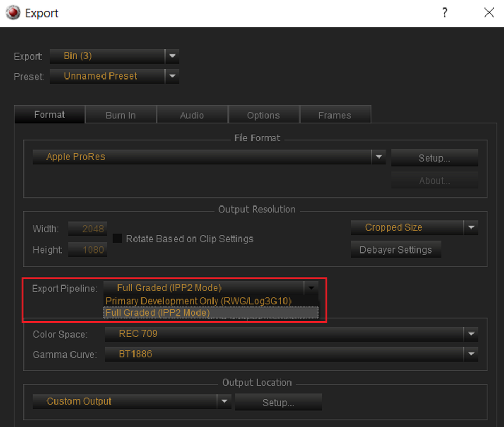Viewport: 504px width, 427px height.
Task: Click the About button
Action: pos(435,180)
